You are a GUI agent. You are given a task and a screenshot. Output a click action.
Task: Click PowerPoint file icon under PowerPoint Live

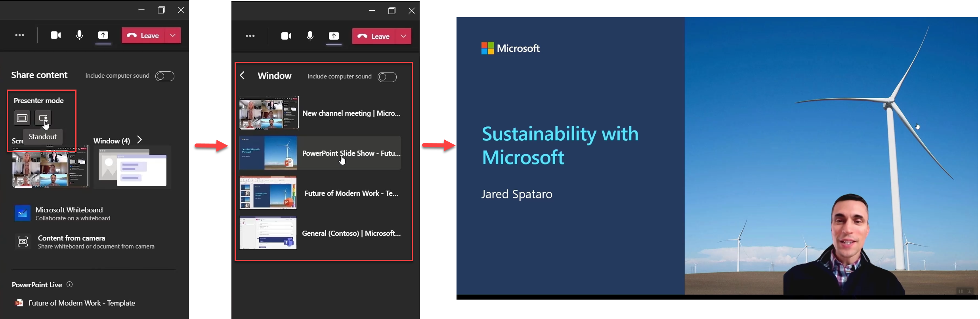19,303
